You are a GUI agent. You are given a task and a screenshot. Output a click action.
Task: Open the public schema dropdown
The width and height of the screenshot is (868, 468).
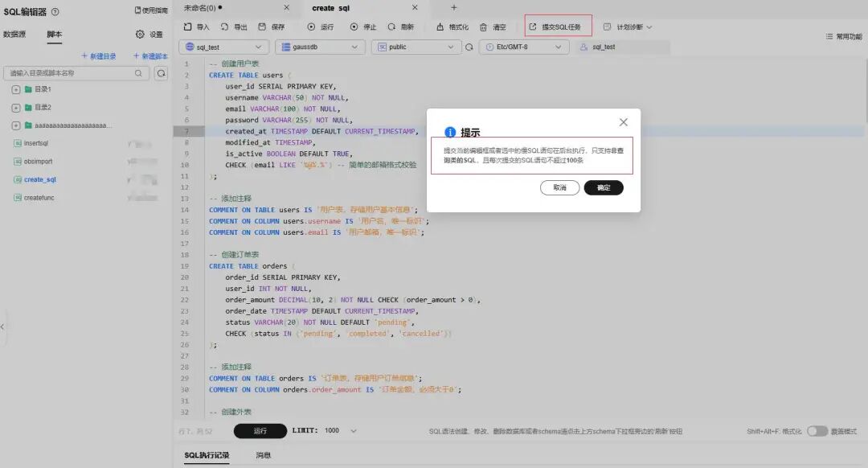tap(416, 47)
